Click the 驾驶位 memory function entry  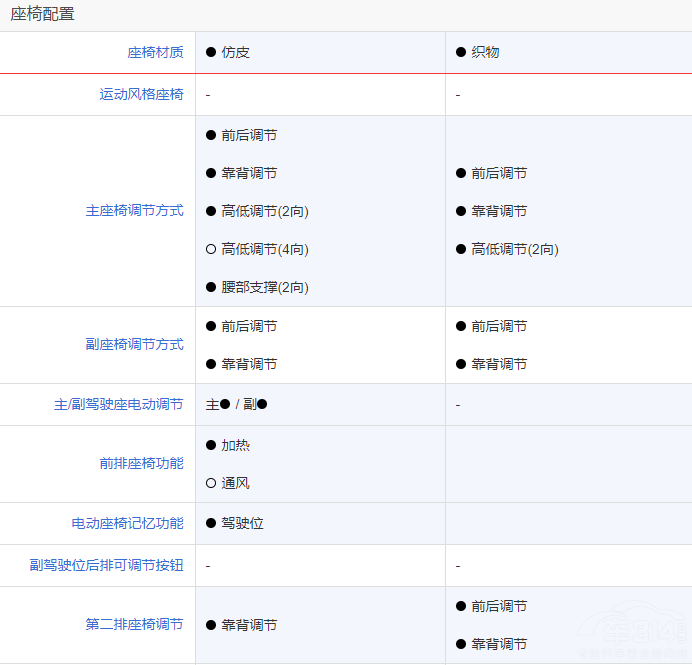(243, 523)
